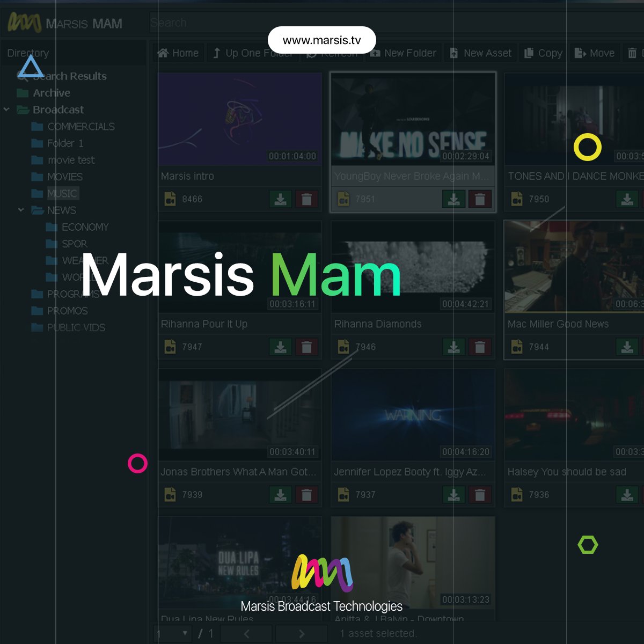
Task: Click the video file icon beside 7947
Action: pyautogui.click(x=170, y=347)
